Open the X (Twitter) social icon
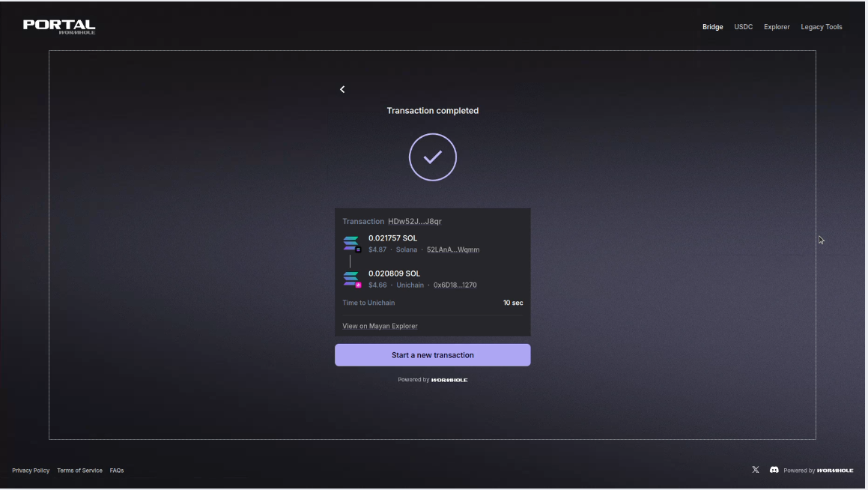This screenshot has height=490, width=868. coord(755,470)
